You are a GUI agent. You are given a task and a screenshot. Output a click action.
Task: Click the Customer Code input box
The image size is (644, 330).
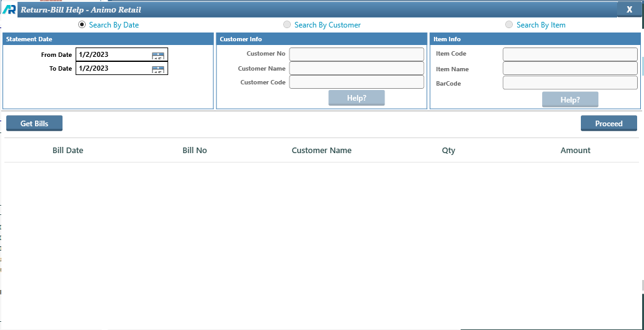click(x=356, y=82)
